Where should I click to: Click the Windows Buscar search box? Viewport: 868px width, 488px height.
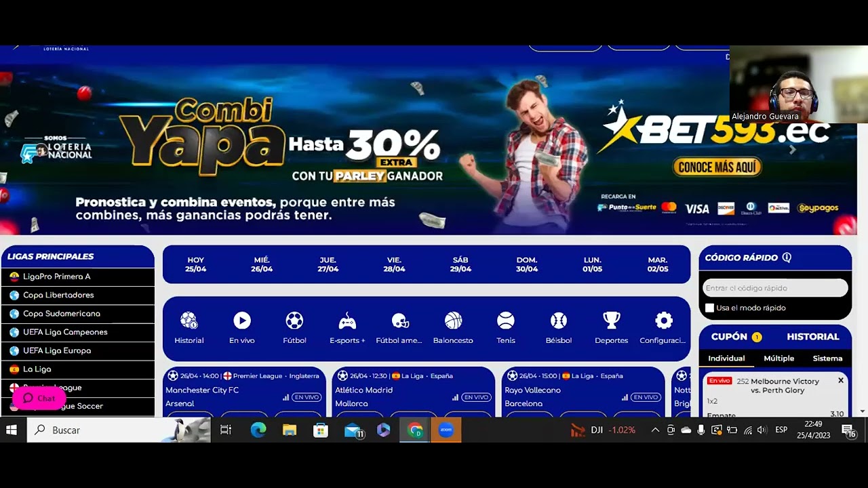coord(119,430)
